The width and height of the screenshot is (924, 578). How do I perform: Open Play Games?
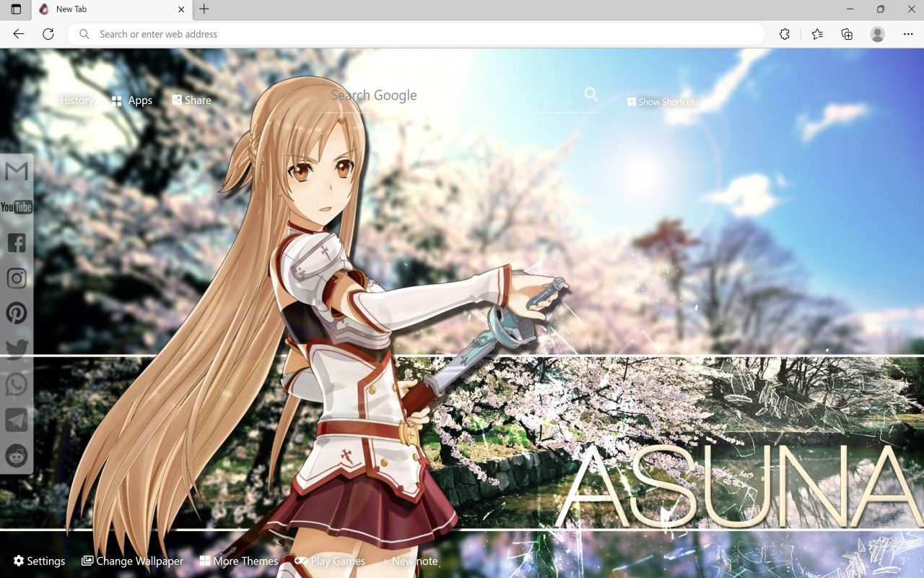click(331, 561)
